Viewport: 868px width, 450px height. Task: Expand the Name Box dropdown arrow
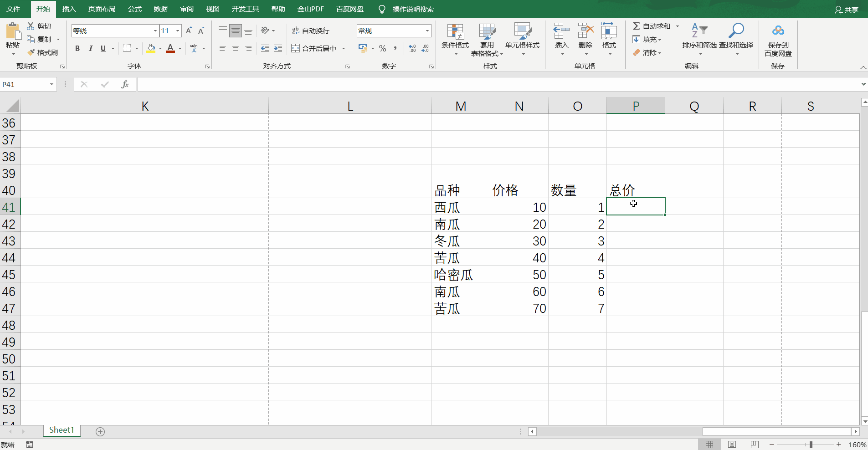click(51, 84)
